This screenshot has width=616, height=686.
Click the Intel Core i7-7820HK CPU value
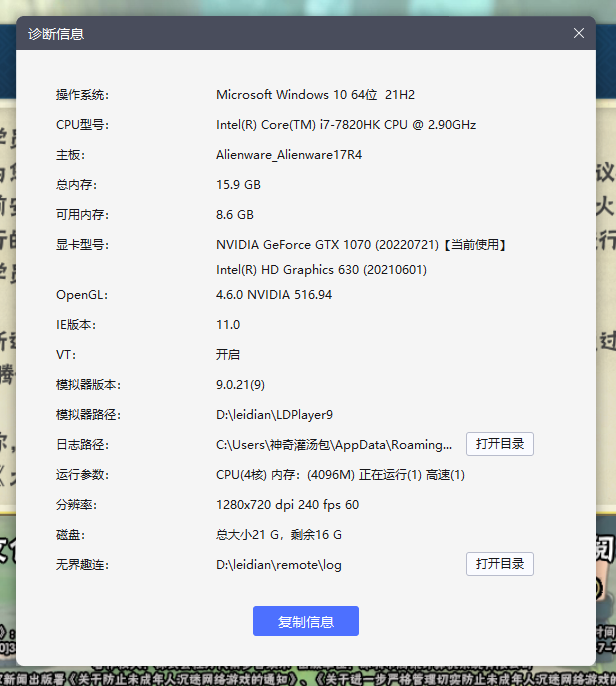coord(346,125)
